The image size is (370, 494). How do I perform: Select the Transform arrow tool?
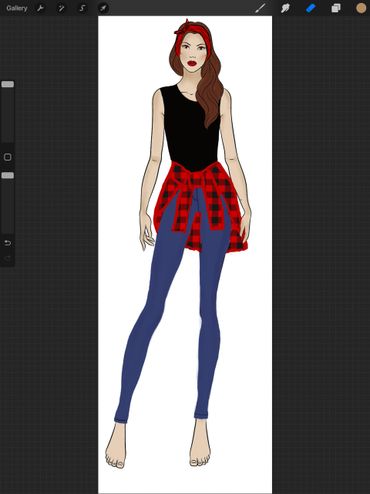click(103, 8)
